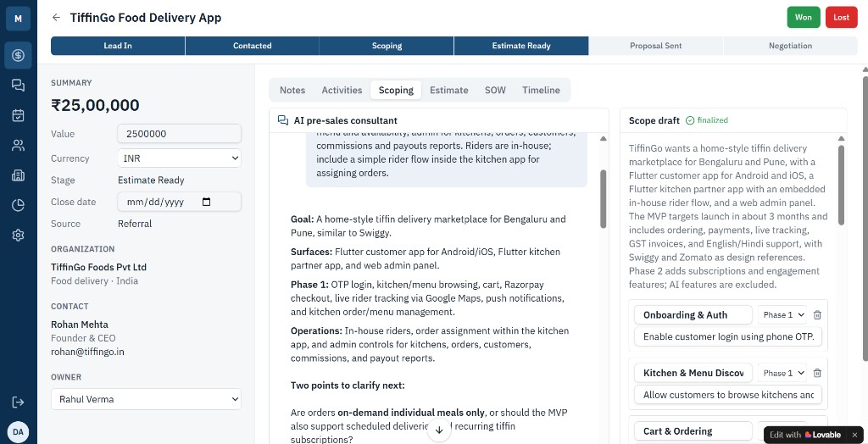
Task: Click the ₹25,00,000 summary amount
Action: pos(95,105)
